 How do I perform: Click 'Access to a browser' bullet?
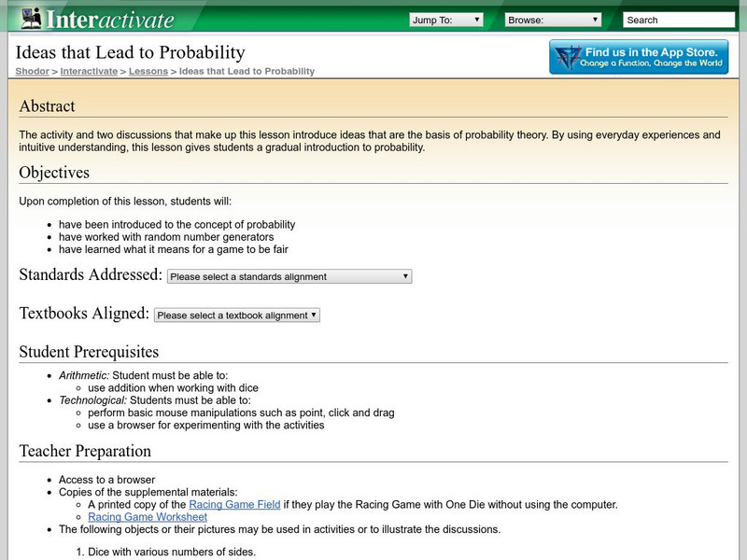point(106,480)
